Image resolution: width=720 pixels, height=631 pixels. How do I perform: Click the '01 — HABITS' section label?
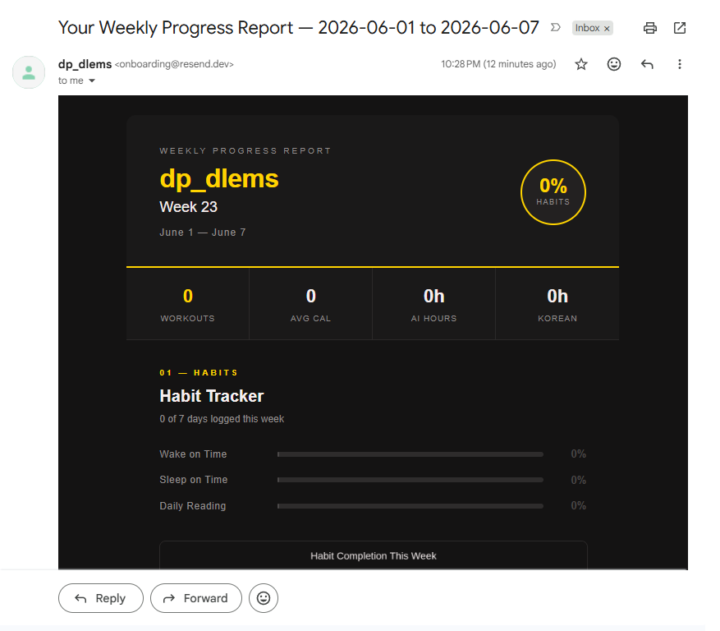point(199,372)
